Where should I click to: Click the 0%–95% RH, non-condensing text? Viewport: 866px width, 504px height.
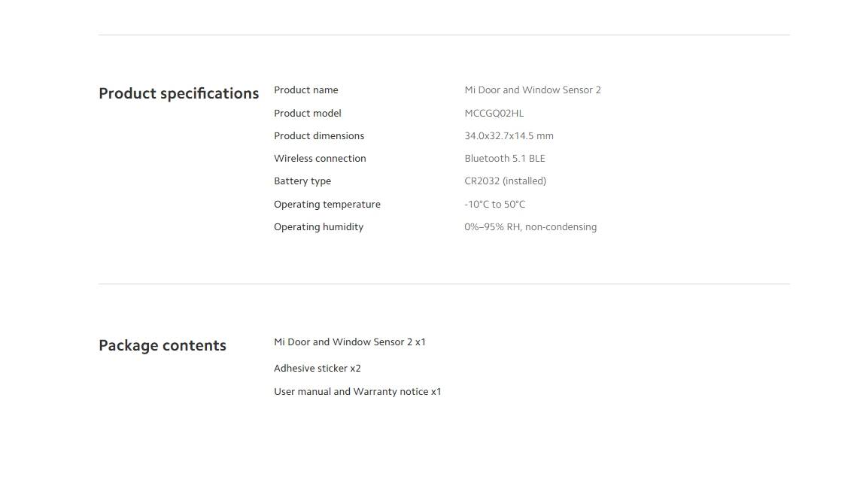530,227
